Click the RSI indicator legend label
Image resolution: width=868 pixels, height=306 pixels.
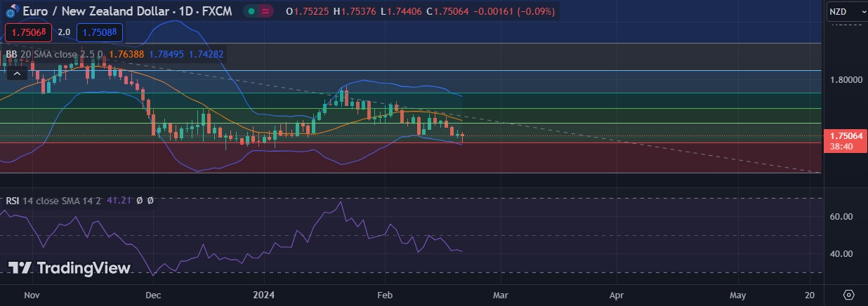click(13, 201)
